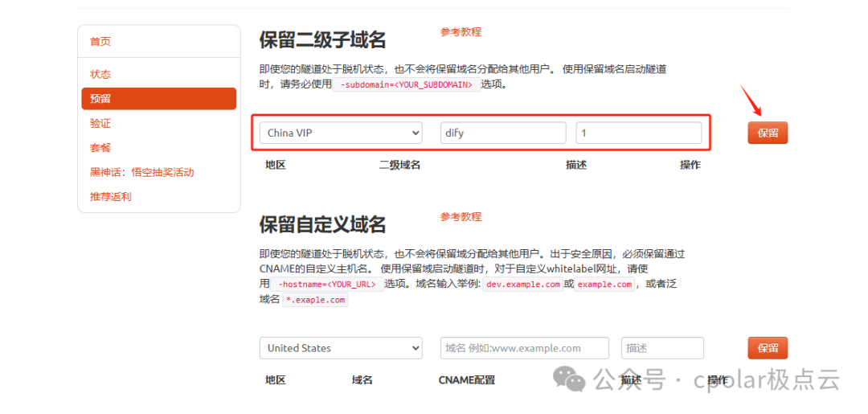Screen dimensions: 868x414
Task: Click 保留 button for the subdomain
Action: pyautogui.click(x=768, y=133)
